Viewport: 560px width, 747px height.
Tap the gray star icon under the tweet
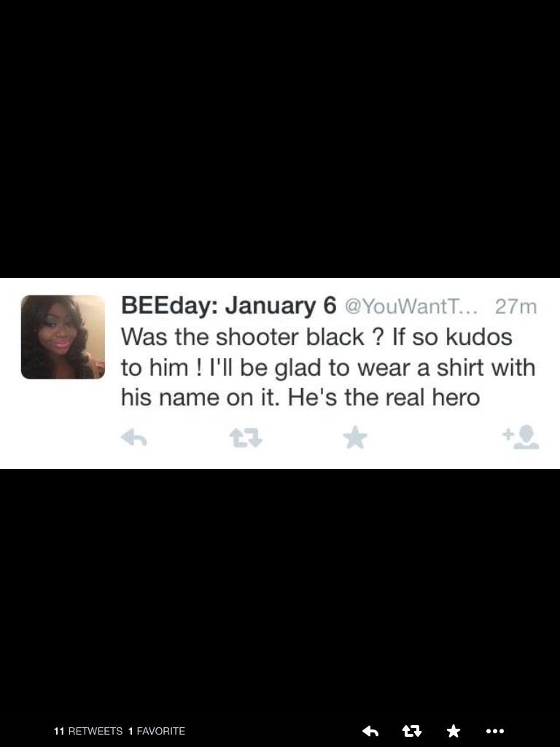355,438
